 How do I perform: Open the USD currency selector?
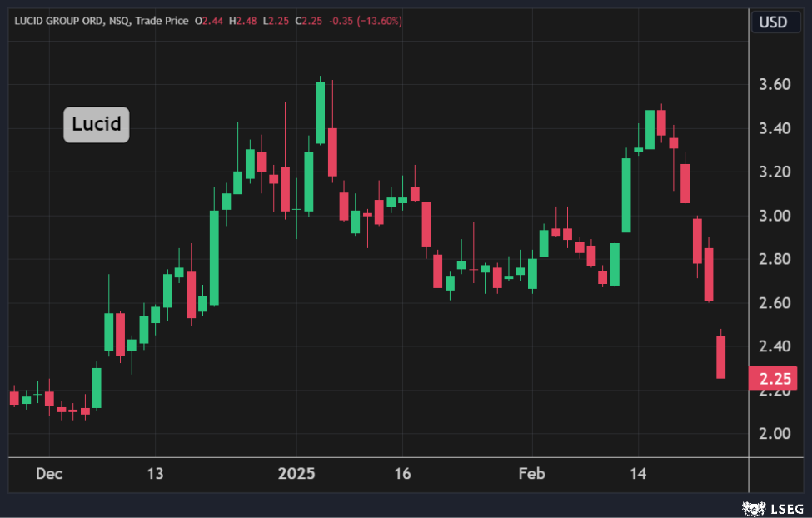[772, 22]
